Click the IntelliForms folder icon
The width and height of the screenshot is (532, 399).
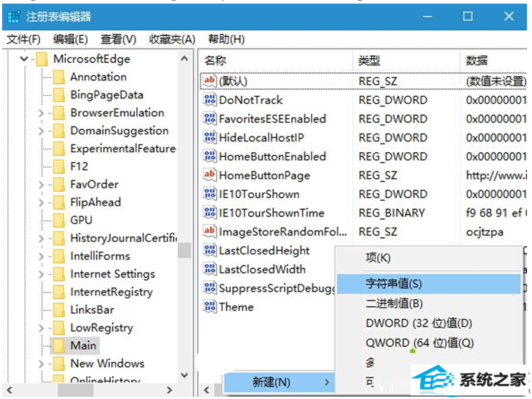(59, 256)
